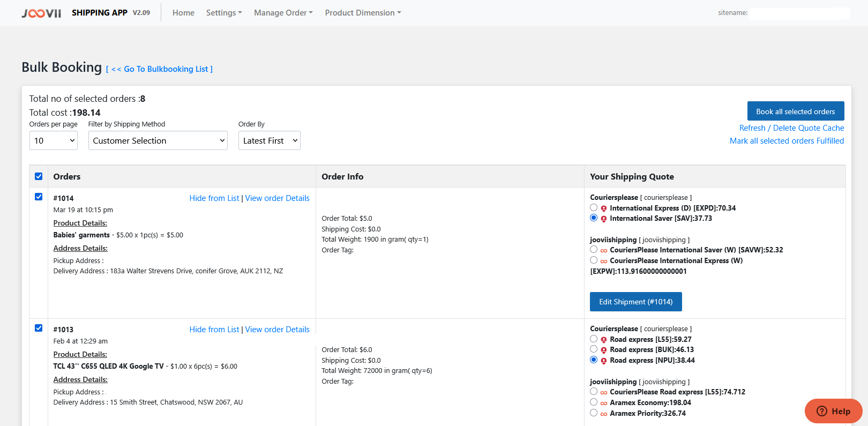This screenshot has width=868, height=426.
Task: Click Product Details heading of #1014
Action: 80,223
